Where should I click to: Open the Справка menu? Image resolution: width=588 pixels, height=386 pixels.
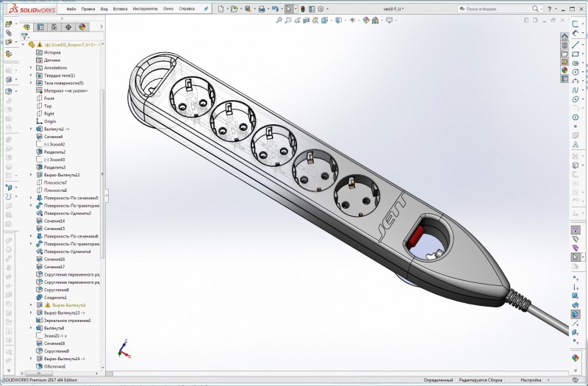[x=187, y=9]
